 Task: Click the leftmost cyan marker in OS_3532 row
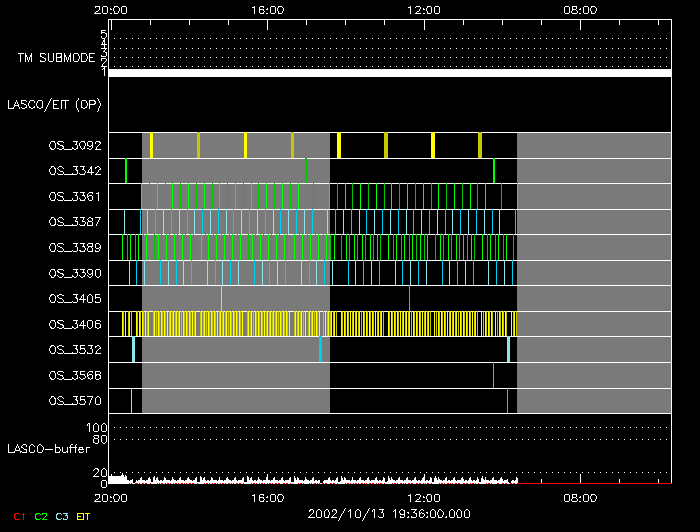133,349
